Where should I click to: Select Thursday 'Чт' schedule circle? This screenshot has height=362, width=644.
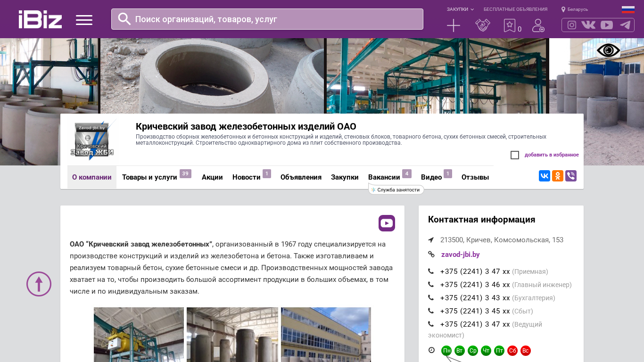click(486, 351)
